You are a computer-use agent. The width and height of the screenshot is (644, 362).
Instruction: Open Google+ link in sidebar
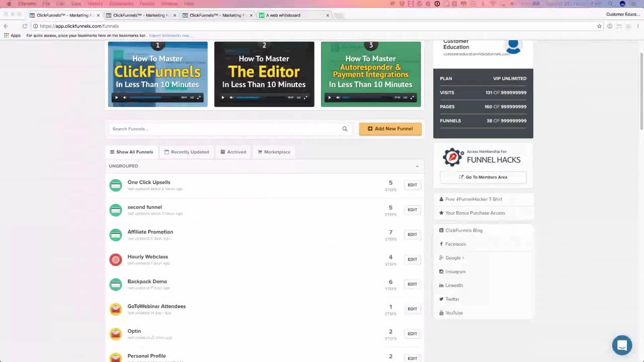(x=454, y=258)
